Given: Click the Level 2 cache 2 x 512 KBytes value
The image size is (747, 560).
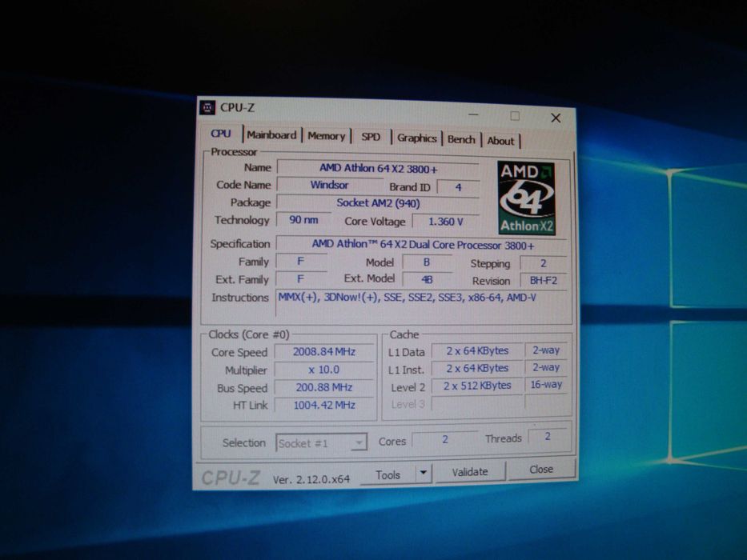Looking at the screenshot, I should [x=477, y=386].
